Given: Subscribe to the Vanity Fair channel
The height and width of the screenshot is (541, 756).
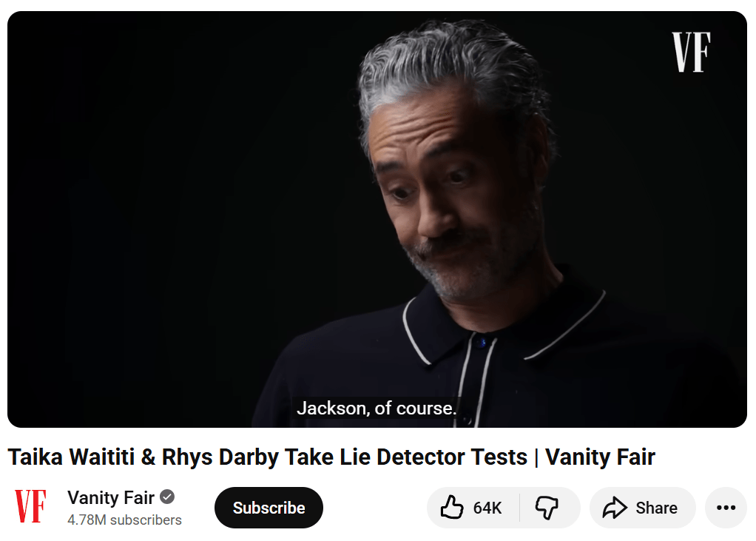Looking at the screenshot, I should [269, 507].
